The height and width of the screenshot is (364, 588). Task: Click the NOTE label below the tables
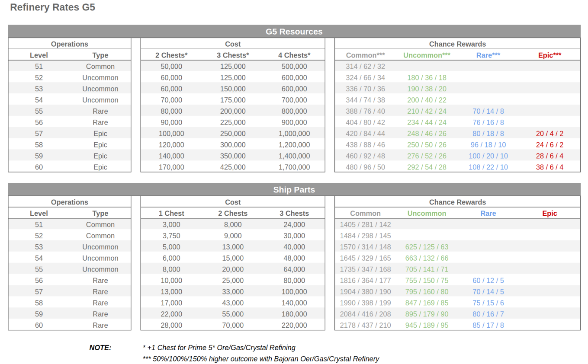100,348
